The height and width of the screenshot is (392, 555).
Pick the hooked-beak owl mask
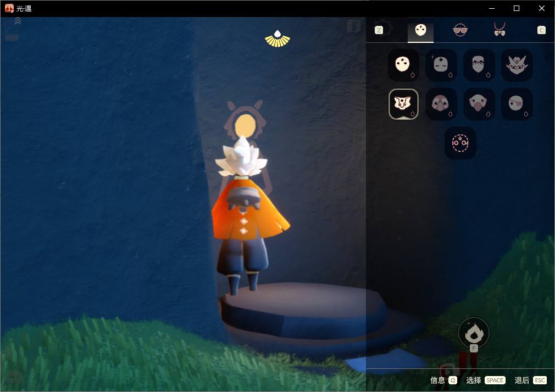click(x=479, y=104)
